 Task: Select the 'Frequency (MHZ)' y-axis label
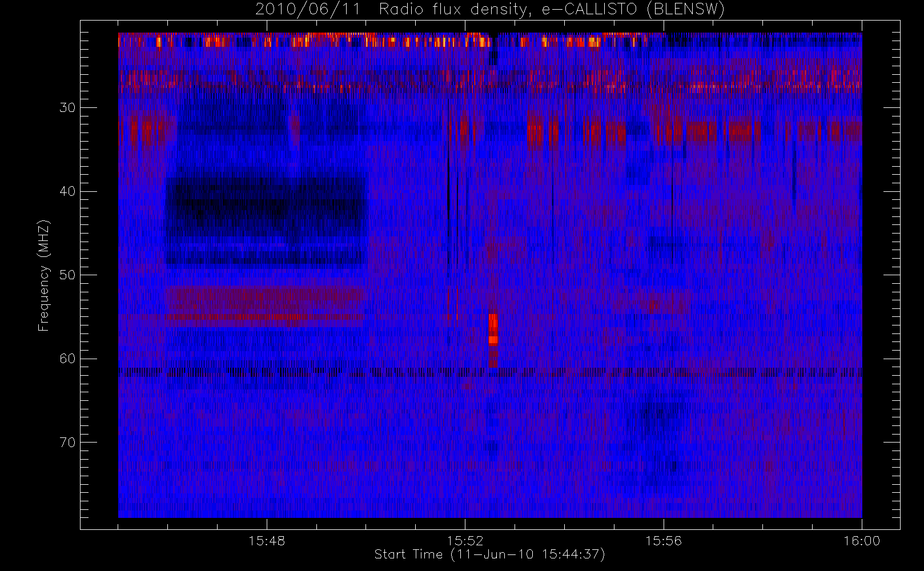(43, 275)
